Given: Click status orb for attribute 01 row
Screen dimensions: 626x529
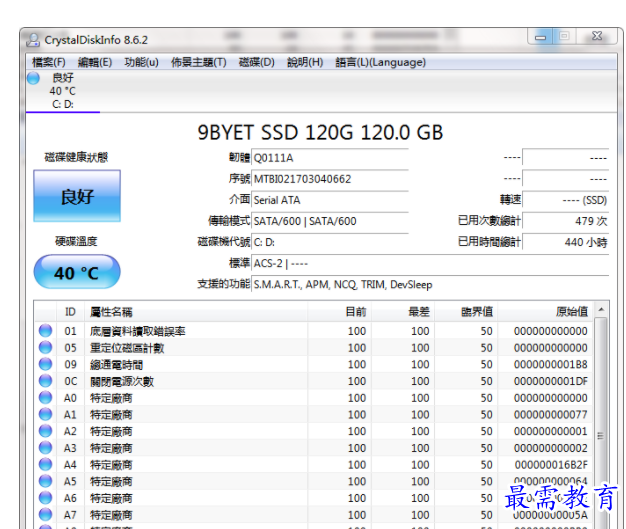Looking at the screenshot, I should click(45, 331).
